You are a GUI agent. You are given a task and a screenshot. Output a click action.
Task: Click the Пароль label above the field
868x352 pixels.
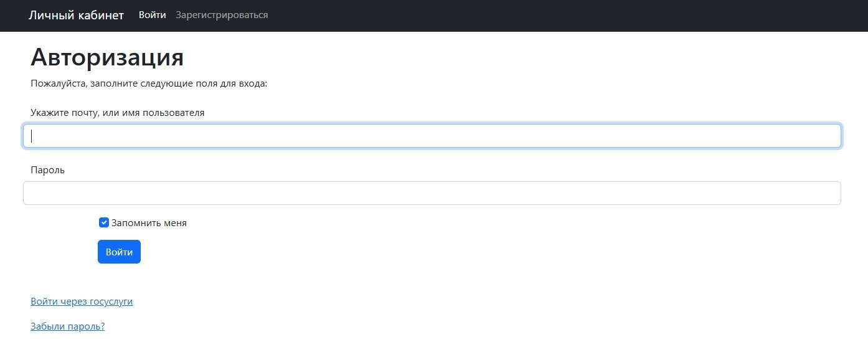pos(47,169)
